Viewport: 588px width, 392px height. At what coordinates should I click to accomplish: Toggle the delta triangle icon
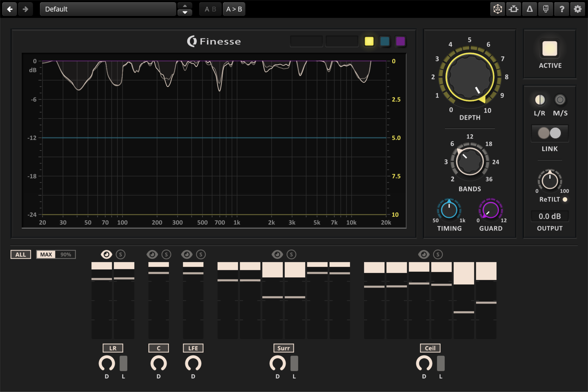point(530,9)
